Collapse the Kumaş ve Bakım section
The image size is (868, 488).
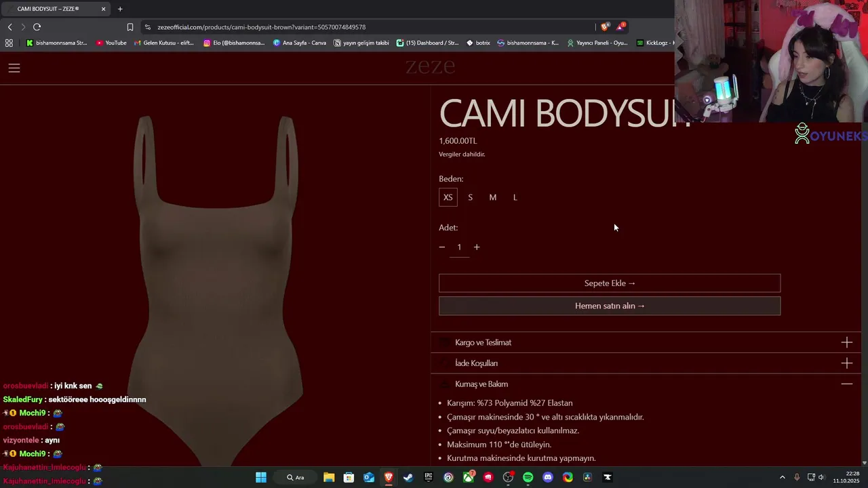tap(646, 384)
